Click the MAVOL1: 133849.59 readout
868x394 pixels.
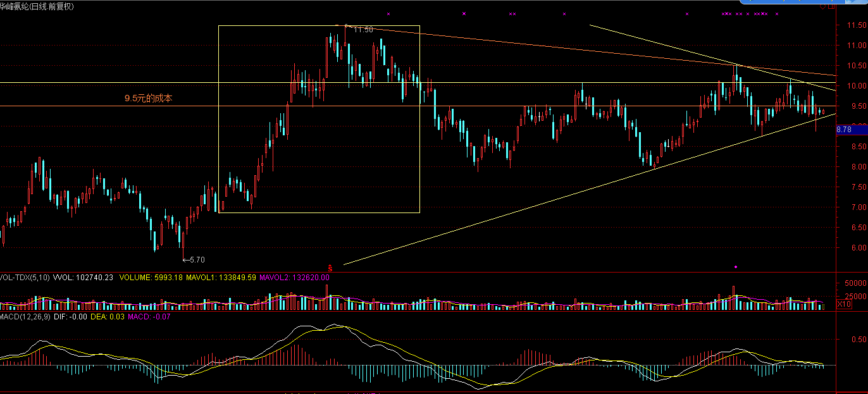pyautogui.click(x=221, y=277)
